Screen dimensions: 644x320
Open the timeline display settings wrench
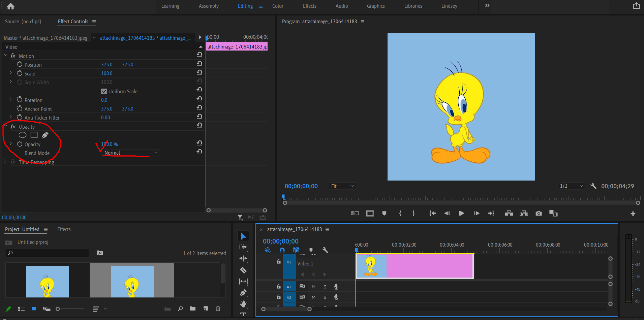tap(325, 250)
